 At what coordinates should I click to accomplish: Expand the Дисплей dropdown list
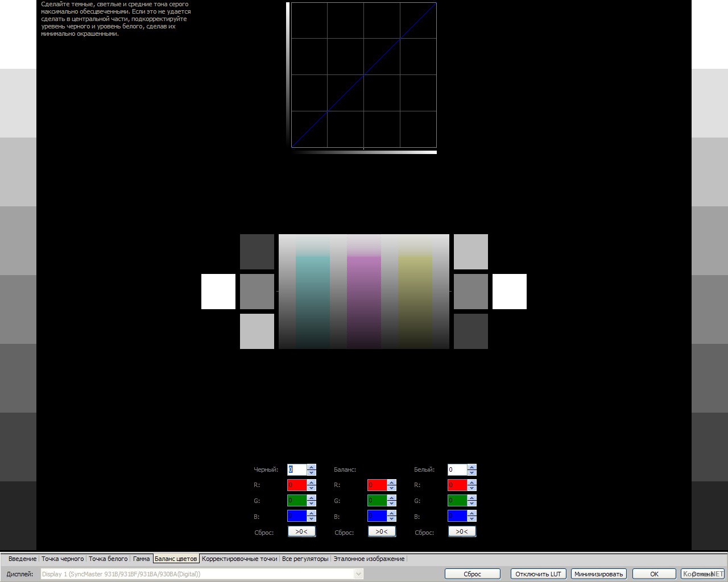click(x=358, y=574)
